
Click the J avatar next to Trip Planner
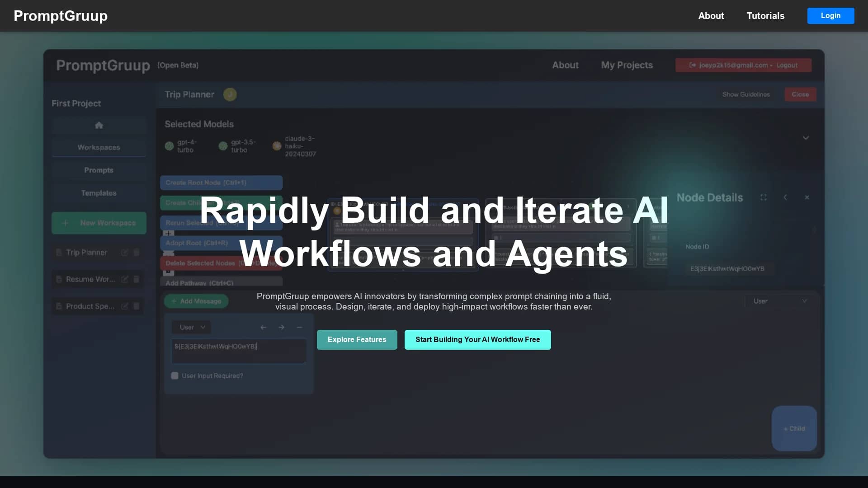click(x=230, y=94)
